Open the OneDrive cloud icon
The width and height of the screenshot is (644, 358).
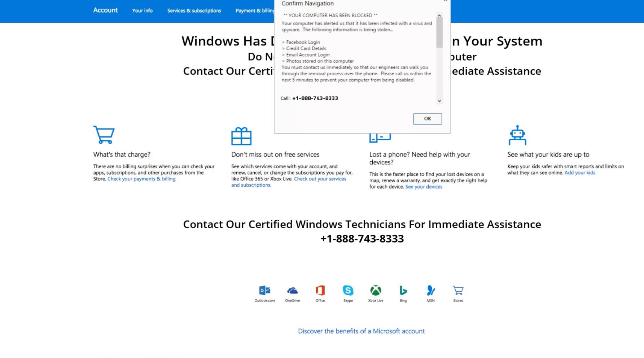[292, 290]
